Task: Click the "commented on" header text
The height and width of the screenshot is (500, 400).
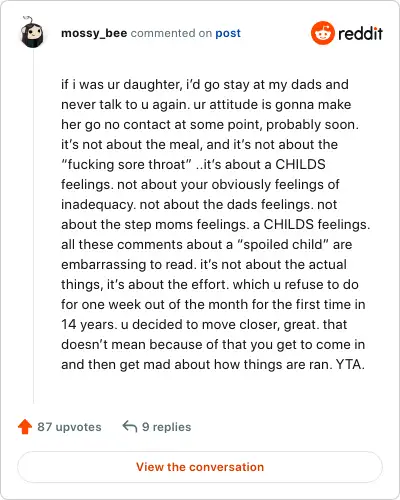Action: pos(171,33)
